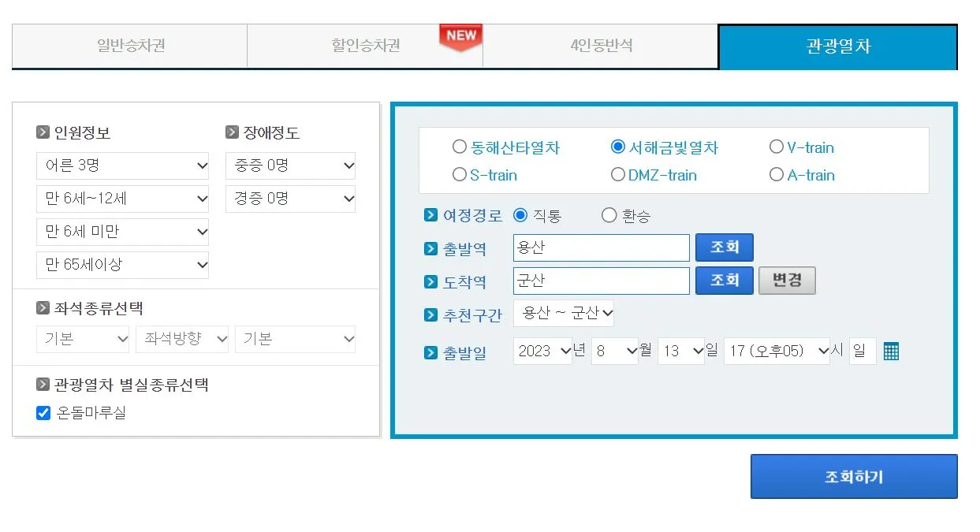Click the NEW badge on 할인승차권 tab
The width and height of the screenshot is (980, 532).
[460, 35]
